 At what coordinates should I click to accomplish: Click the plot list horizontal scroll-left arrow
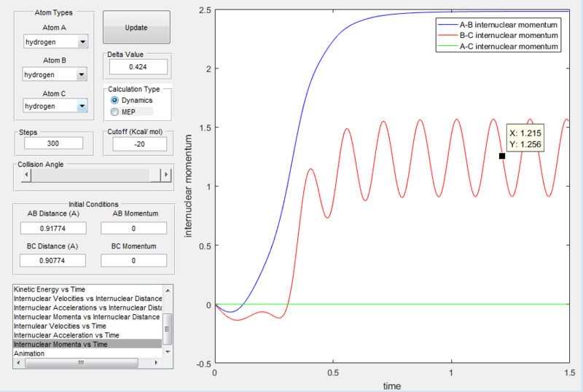[x=19, y=363]
